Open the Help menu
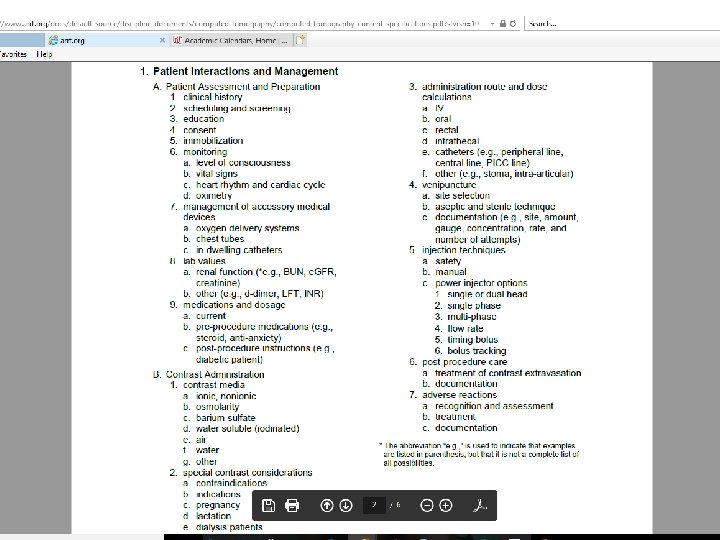Image resolution: width=720 pixels, height=540 pixels. tap(44, 54)
